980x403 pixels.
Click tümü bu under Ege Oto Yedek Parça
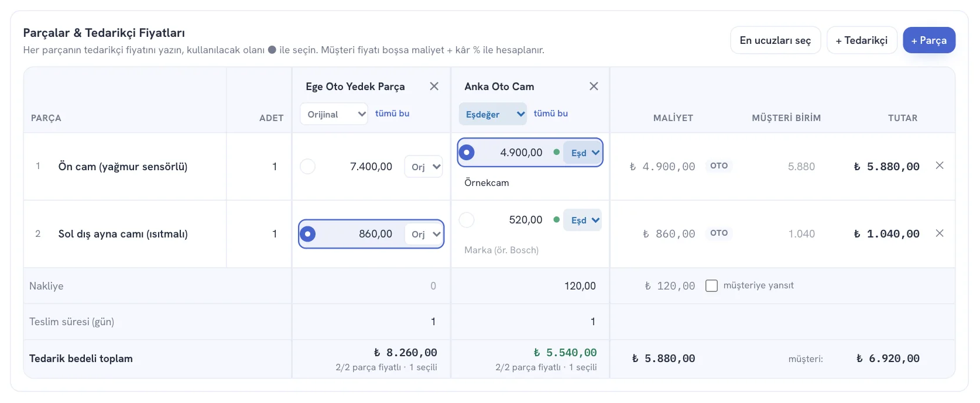pyautogui.click(x=392, y=113)
